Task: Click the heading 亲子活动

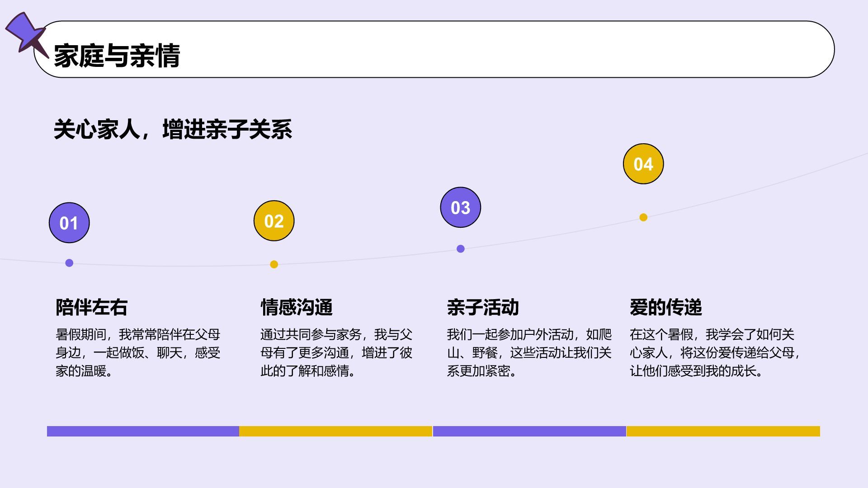Action: (482, 307)
